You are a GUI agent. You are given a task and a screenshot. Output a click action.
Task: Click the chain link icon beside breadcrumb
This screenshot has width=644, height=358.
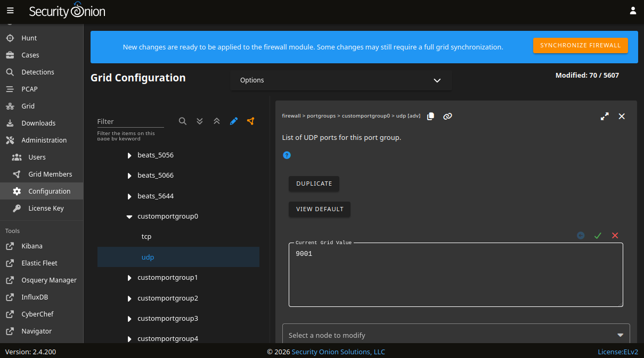coord(447,116)
